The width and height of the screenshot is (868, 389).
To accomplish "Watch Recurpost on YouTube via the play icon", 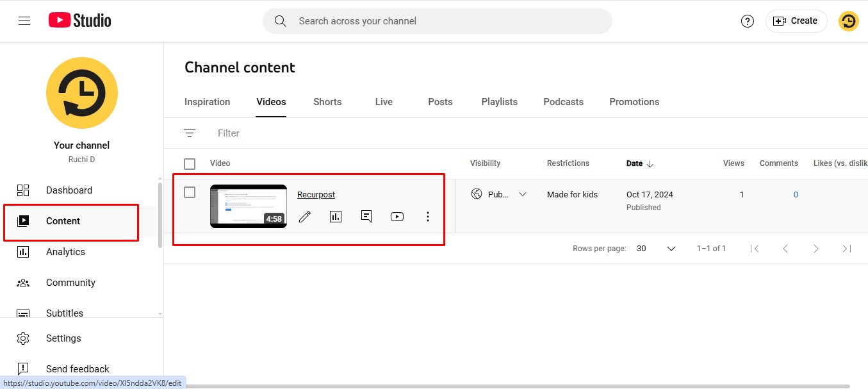I will [397, 217].
